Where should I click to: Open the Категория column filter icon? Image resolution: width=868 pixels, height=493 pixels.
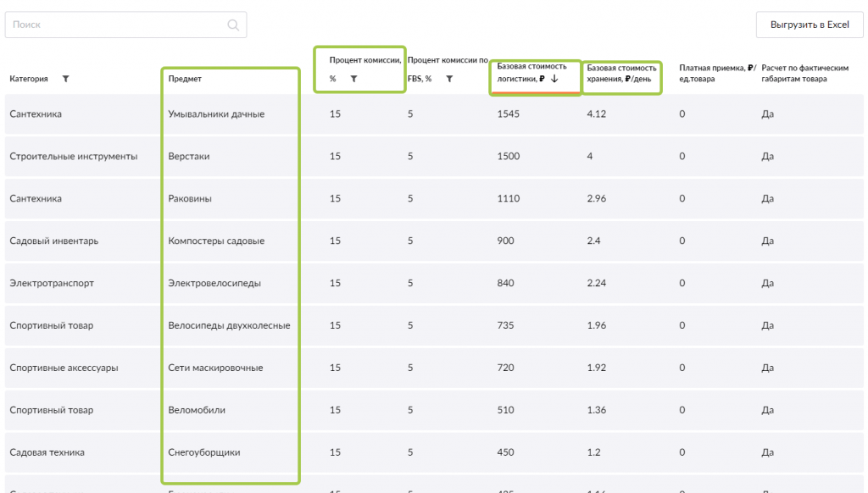tap(66, 79)
